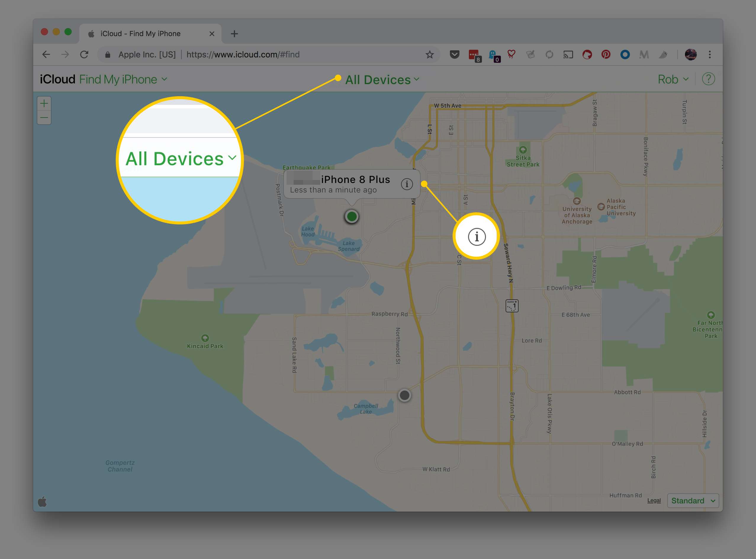This screenshot has width=756, height=559.
Task: Close the iCloud Find My iPhone tab
Action: pyautogui.click(x=212, y=34)
